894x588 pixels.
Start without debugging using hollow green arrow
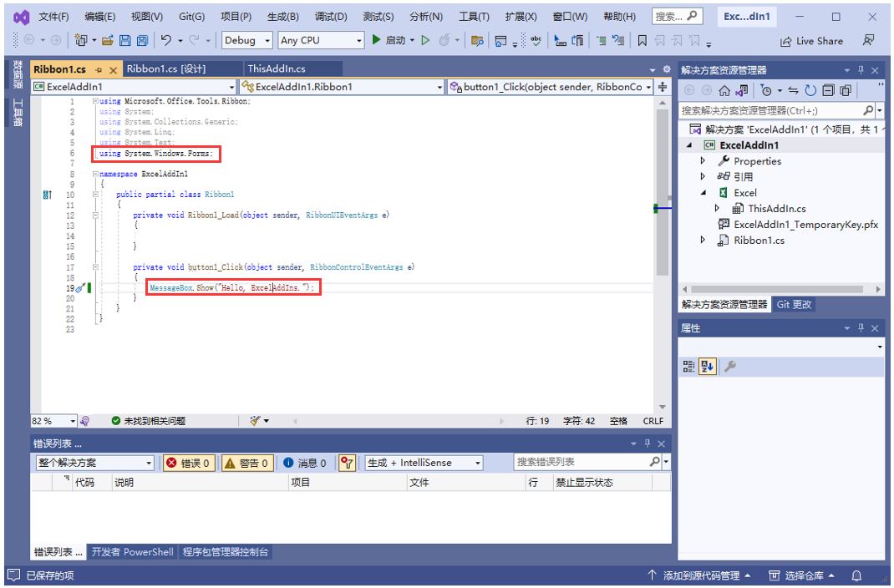[x=425, y=40]
